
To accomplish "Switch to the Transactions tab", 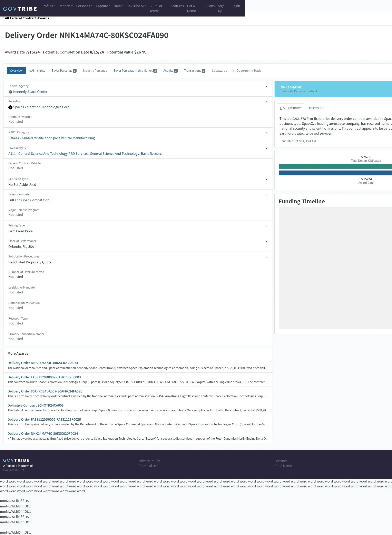I will coord(195,71).
